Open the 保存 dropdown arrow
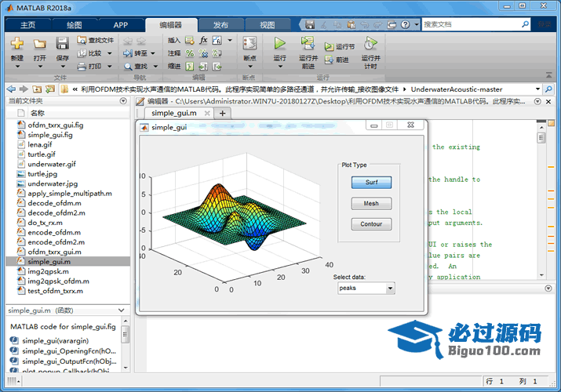The width and height of the screenshot is (561, 392). click(63, 67)
